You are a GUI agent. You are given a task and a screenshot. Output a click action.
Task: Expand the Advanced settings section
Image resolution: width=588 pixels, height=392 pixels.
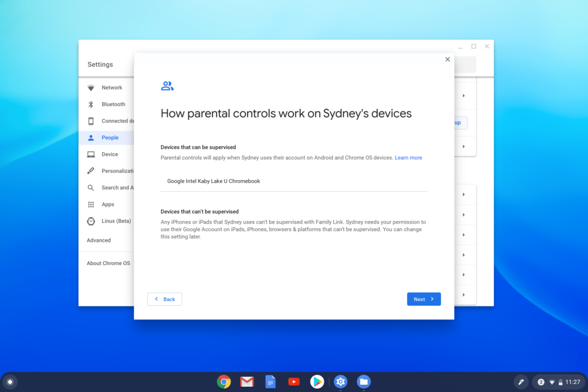[x=99, y=240]
